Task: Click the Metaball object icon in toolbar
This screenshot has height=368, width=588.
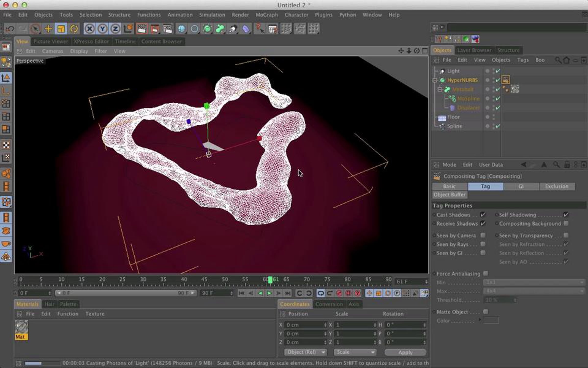Action: click(x=220, y=29)
